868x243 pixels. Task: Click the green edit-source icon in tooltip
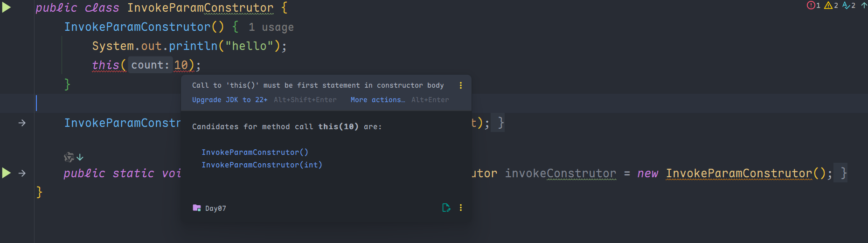click(x=446, y=208)
